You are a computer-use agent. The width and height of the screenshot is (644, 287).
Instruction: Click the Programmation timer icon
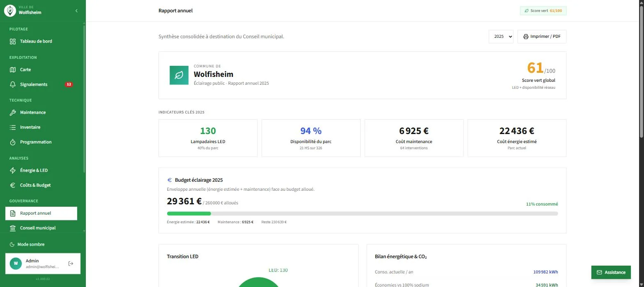coord(13,142)
